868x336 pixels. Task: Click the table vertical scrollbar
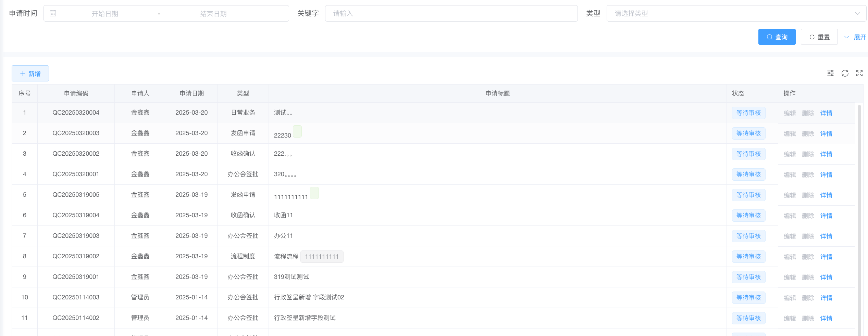859,219
